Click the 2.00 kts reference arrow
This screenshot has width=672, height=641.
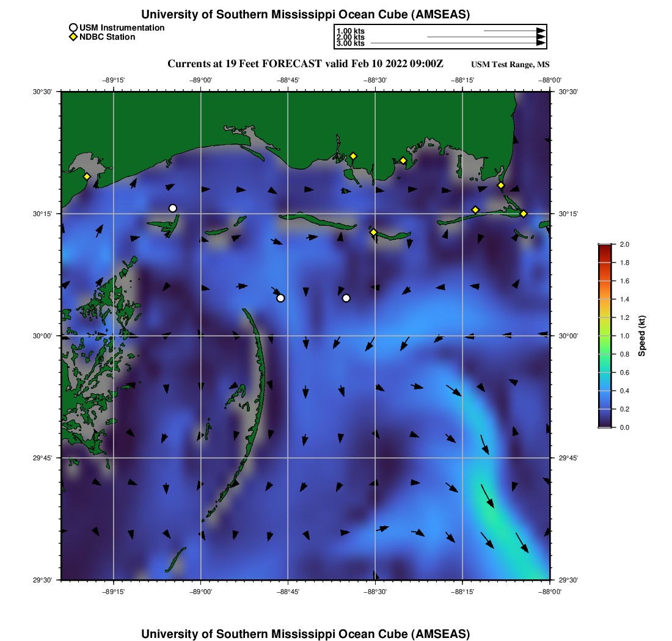[486, 37]
